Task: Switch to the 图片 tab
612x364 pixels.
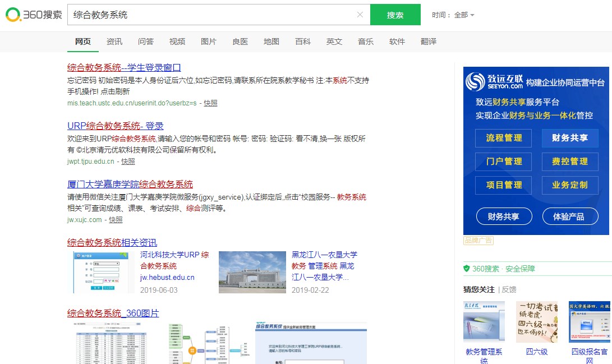Action: [209, 42]
